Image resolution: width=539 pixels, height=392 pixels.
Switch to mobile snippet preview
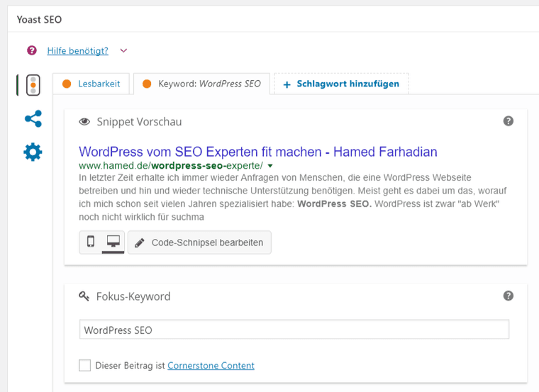tap(90, 242)
